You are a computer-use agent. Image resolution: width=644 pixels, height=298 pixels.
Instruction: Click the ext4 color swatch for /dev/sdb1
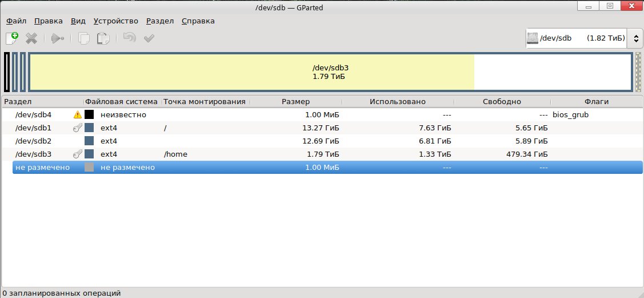click(x=89, y=128)
